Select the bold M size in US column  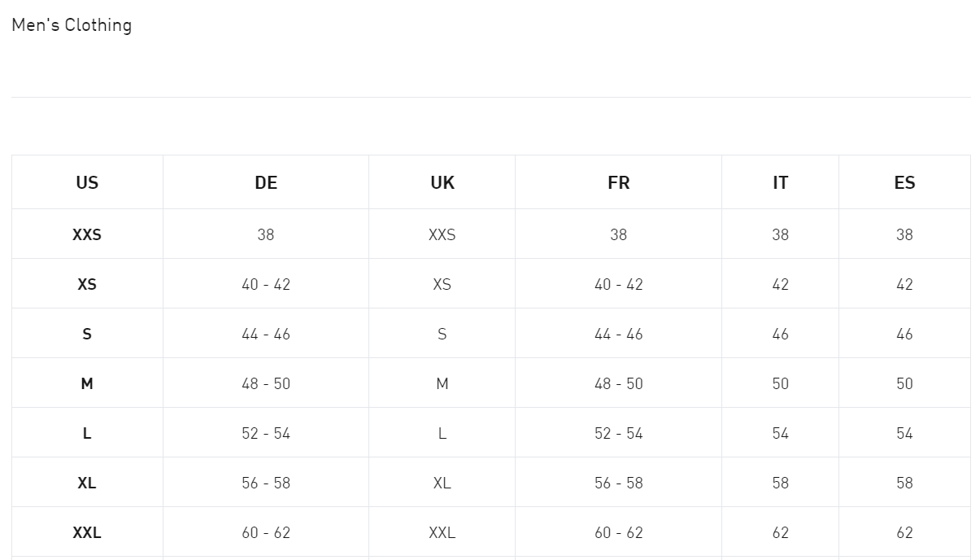87,384
